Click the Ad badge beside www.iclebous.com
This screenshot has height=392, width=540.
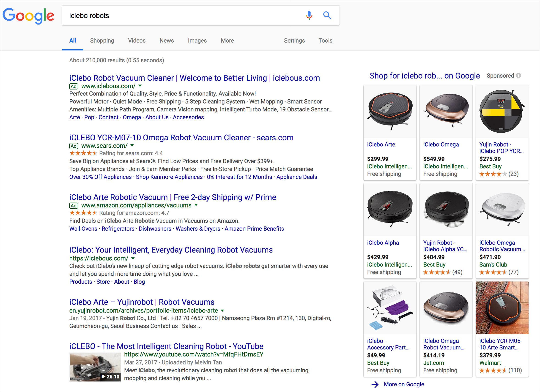pos(74,86)
